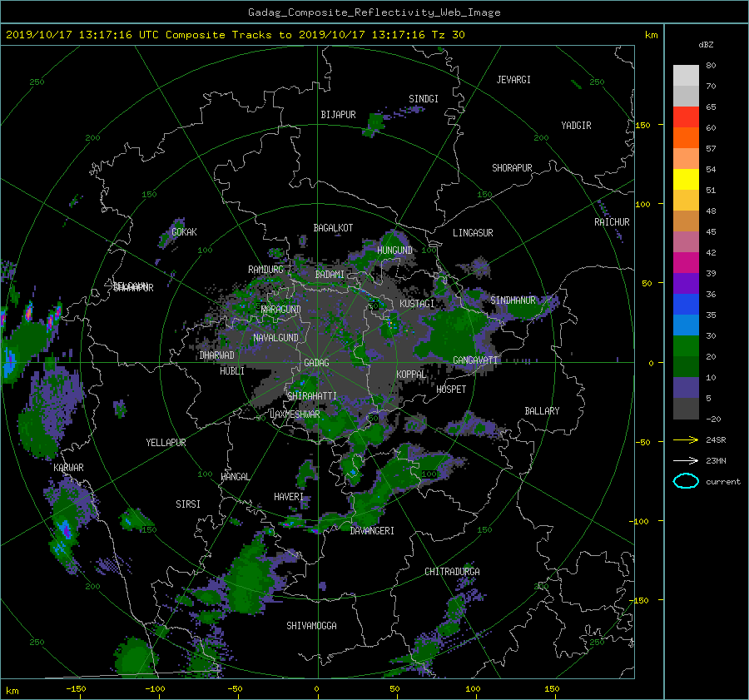
Task: Click the GOKAK city label
Action: tap(184, 231)
